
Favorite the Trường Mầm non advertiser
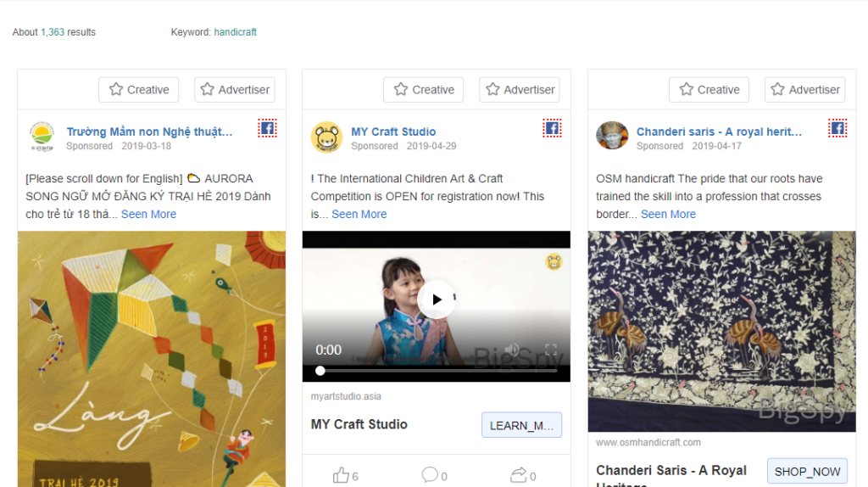[235, 90]
